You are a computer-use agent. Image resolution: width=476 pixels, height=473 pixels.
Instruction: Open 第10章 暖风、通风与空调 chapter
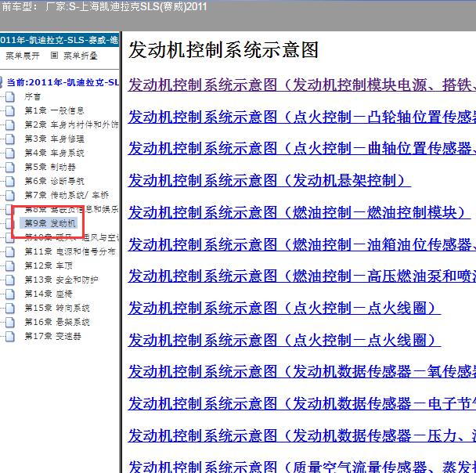pyautogui.click(x=72, y=238)
